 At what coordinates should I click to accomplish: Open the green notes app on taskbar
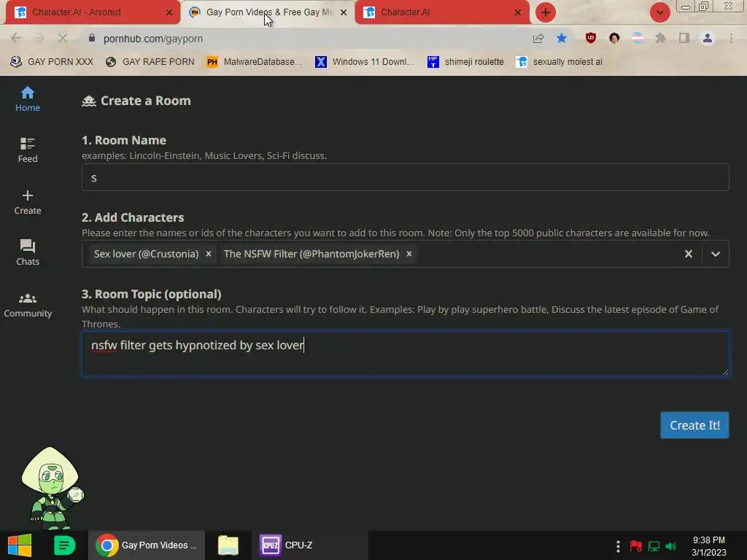64,545
